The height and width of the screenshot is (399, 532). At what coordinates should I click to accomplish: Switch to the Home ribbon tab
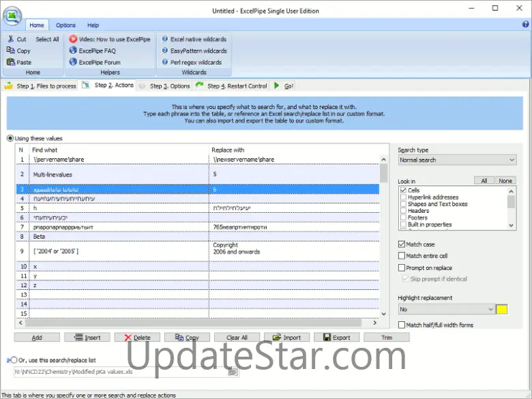pyautogui.click(x=37, y=25)
